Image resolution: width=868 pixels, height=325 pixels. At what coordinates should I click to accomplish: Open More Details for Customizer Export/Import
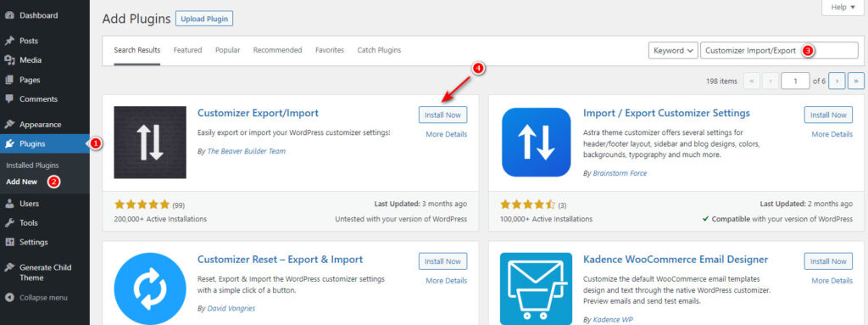(446, 134)
